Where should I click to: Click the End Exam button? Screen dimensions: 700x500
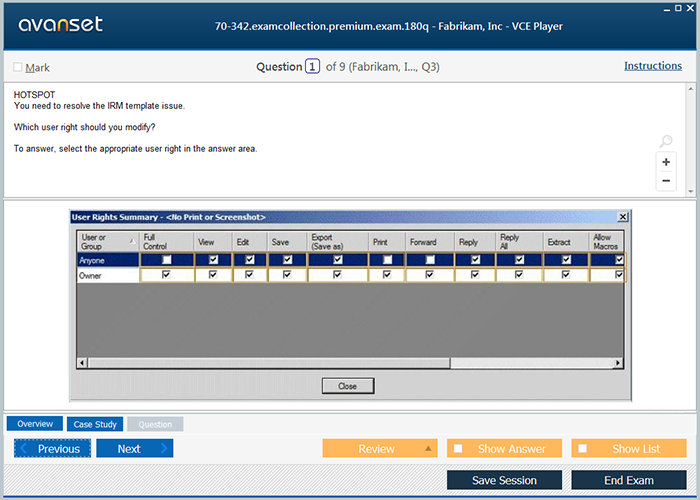point(629,480)
